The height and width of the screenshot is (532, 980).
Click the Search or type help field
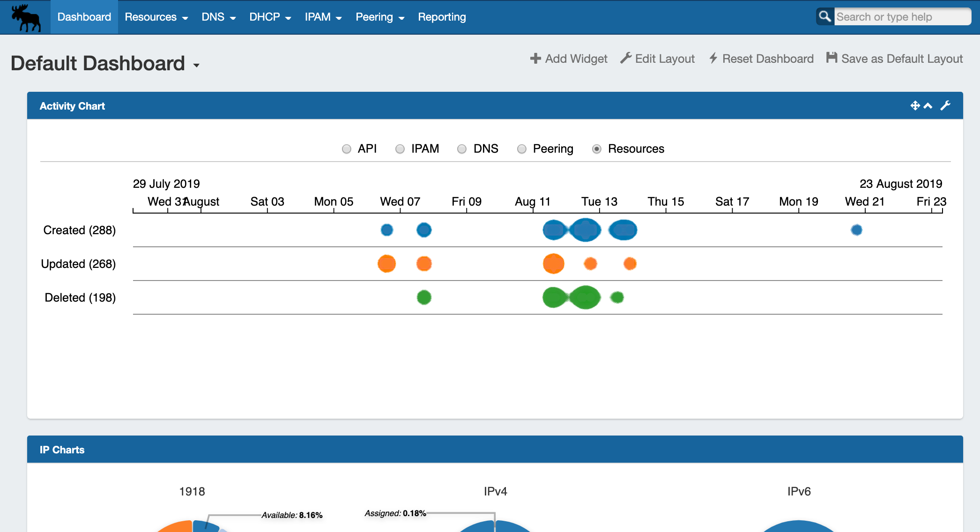[902, 17]
